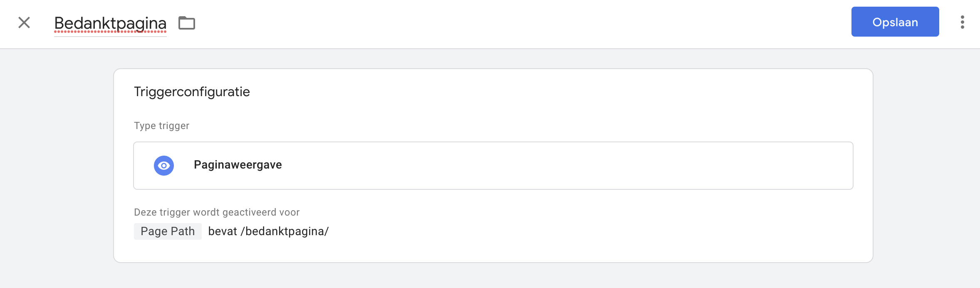Click blank header space left of Opslaan
Screen dimensions: 980x288
pos(541,23)
